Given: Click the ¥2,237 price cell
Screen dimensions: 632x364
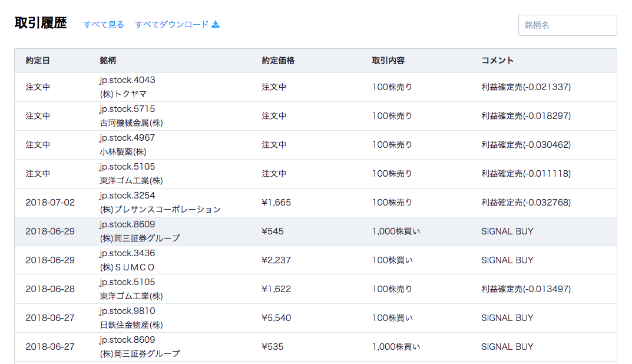Looking at the screenshot, I should pyautogui.click(x=276, y=260).
